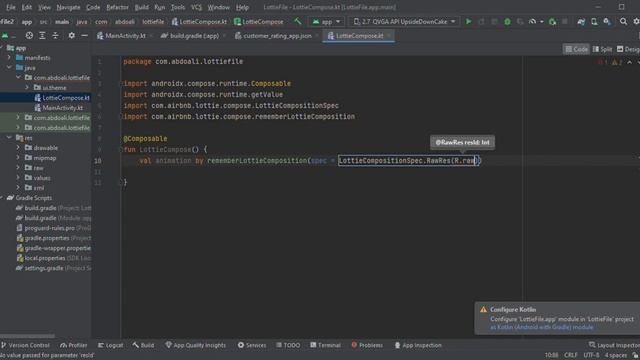The width and height of the screenshot is (640, 360).
Task: Open the 2.7 QVGA API device dropdown
Action: tap(404, 22)
